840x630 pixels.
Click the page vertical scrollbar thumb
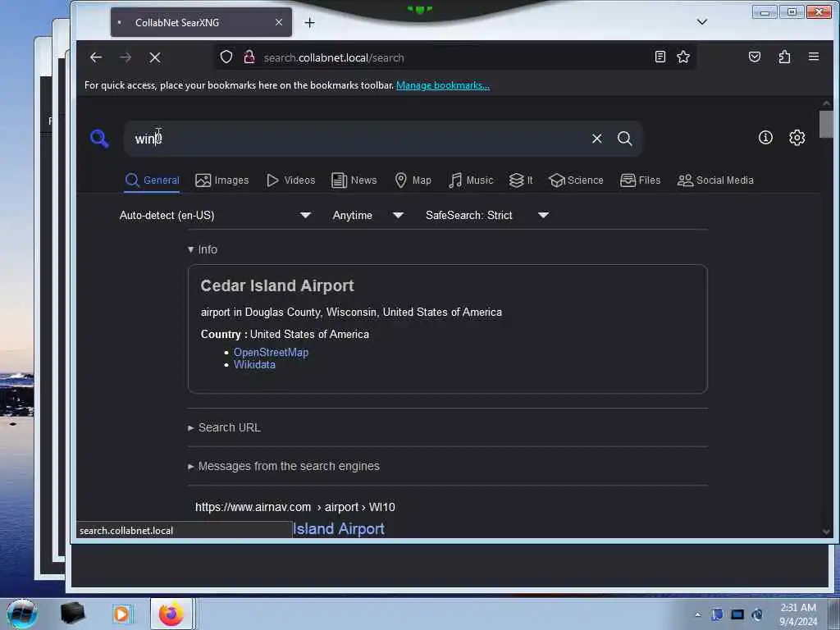pos(826,125)
